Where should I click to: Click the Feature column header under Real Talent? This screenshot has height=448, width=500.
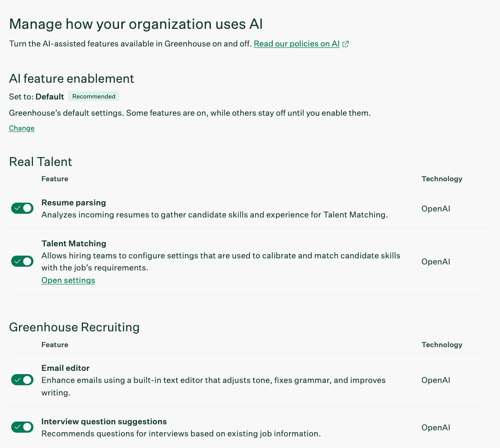[55, 179]
